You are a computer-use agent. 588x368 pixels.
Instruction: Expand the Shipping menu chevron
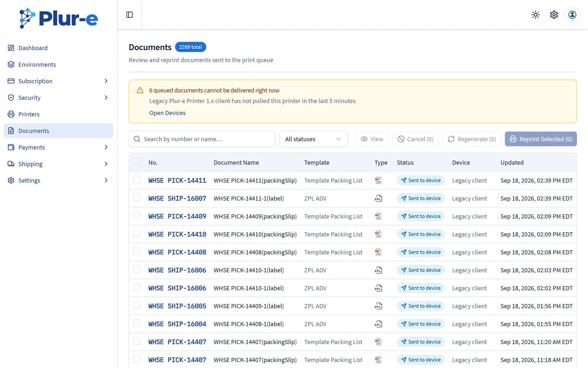pyautogui.click(x=106, y=164)
